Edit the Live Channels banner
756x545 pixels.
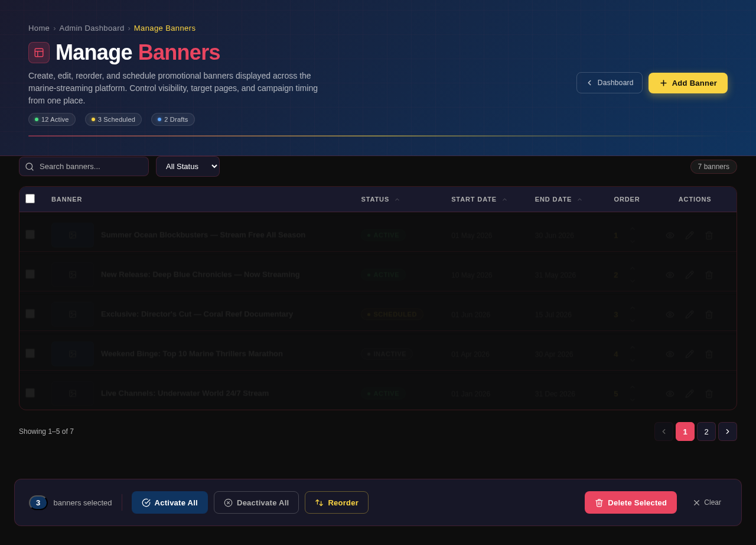click(x=689, y=394)
